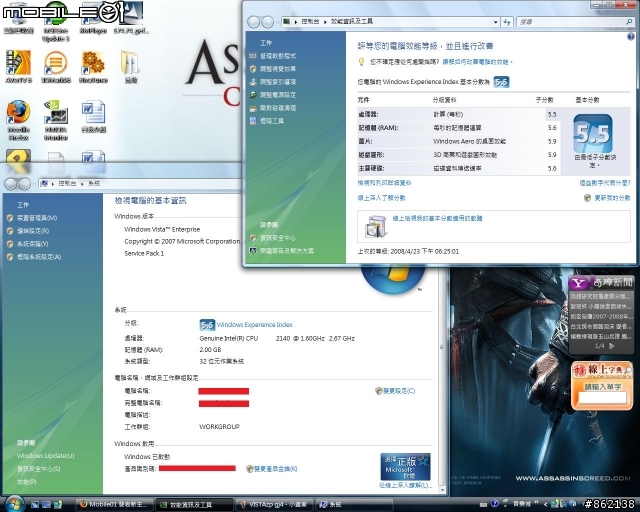Click the large 5.5 base score emblem
Screen dimensions: 640x512
pos(593,134)
